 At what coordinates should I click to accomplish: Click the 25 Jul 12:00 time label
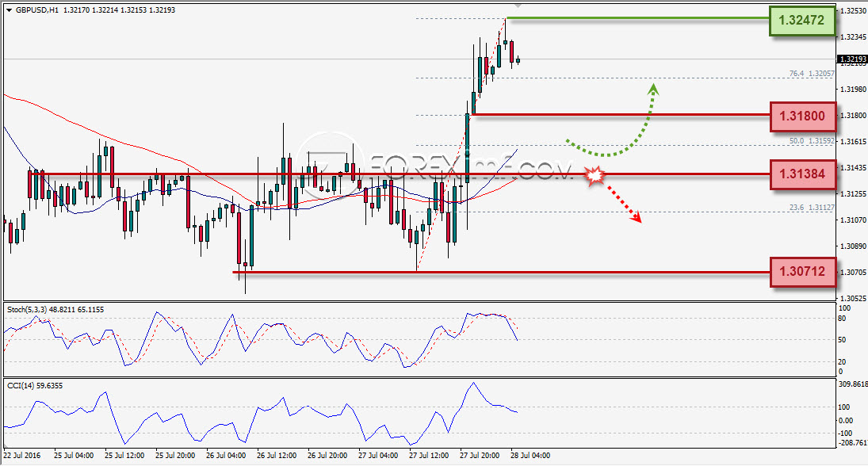point(124,456)
